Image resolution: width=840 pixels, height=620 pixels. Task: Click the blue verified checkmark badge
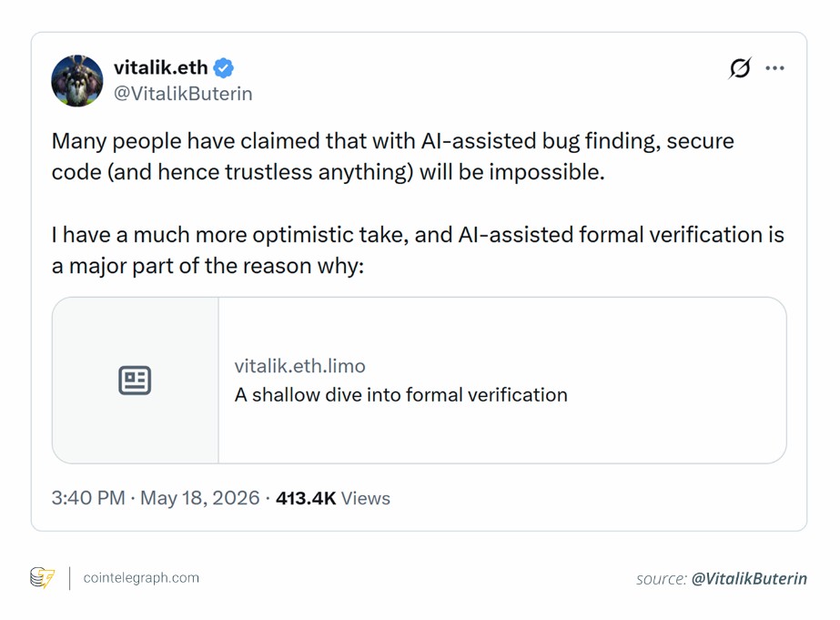tap(223, 68)
